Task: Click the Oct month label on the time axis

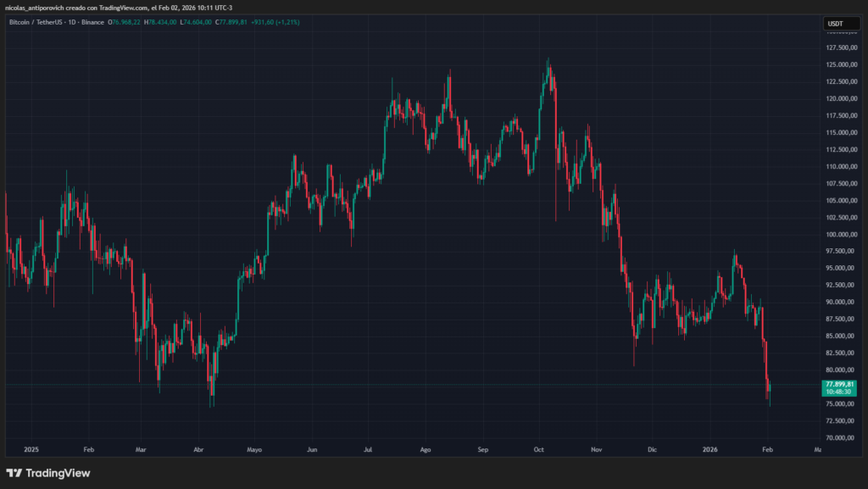Action: [x=538, y=449]
